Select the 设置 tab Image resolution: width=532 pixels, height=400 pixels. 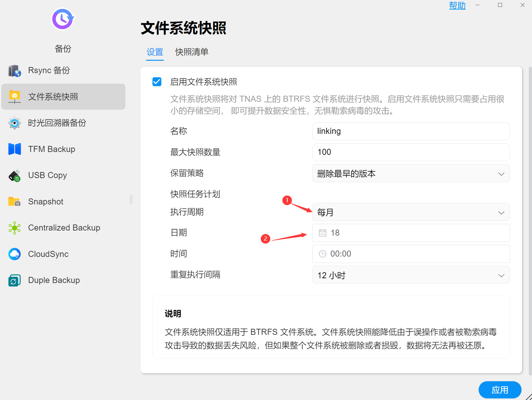(x=155, y=52)
